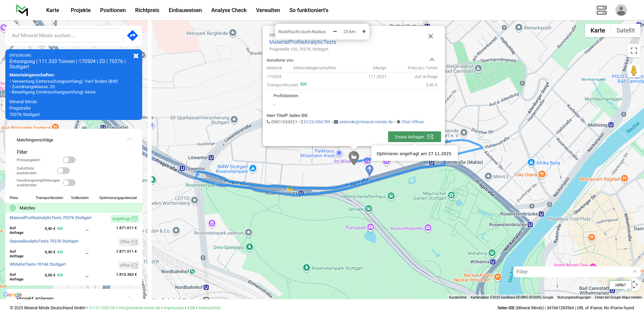Screen dimensions: 644x316
Task: Focus the Mineral Minds search field
Action: click(x=66, y=36)
